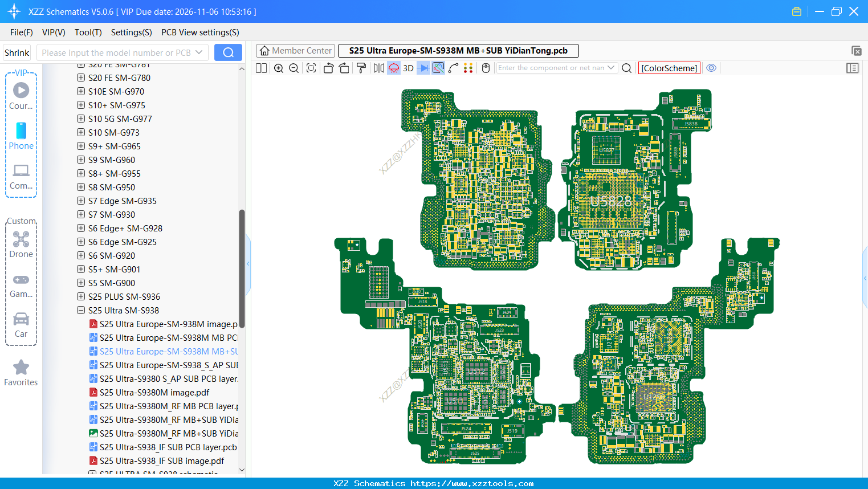Click the yellow briefcase icon in title bar
The height and width of the screenshot is (489, 868).
point(797,11)
